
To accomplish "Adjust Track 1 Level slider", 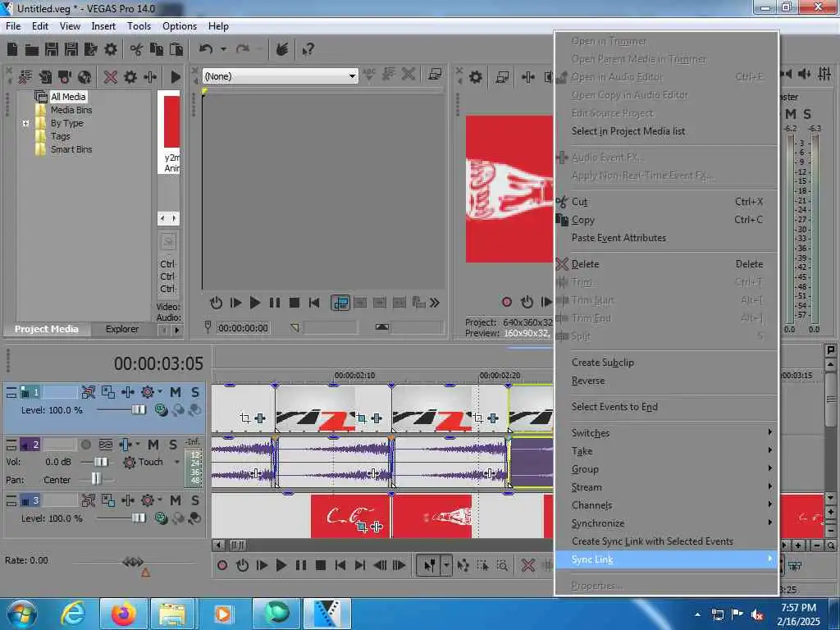I will point(138,410).
